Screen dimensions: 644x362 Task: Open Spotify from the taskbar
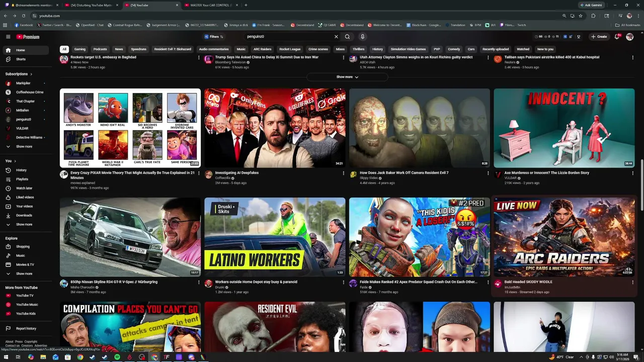[117, 357]
